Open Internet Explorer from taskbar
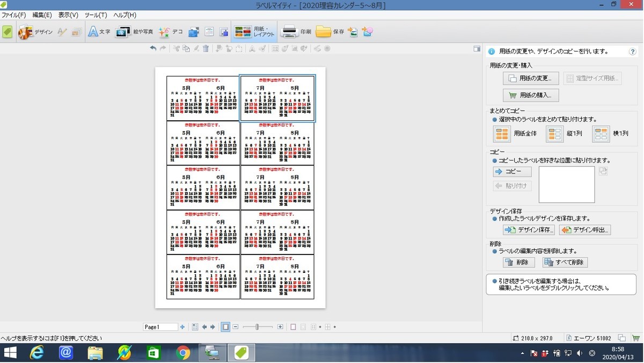Image resolution: width=644 pixels, height=363 pixels. click(37, 353)
